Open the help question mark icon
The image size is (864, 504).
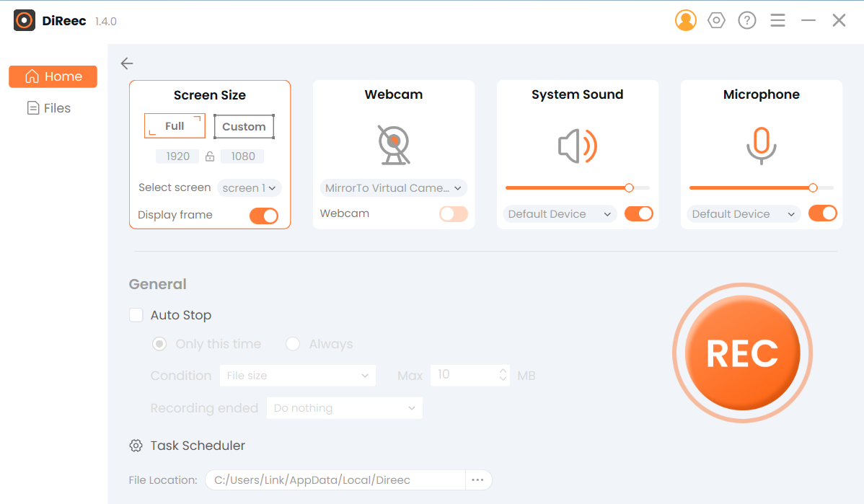[x=747, y=20]
